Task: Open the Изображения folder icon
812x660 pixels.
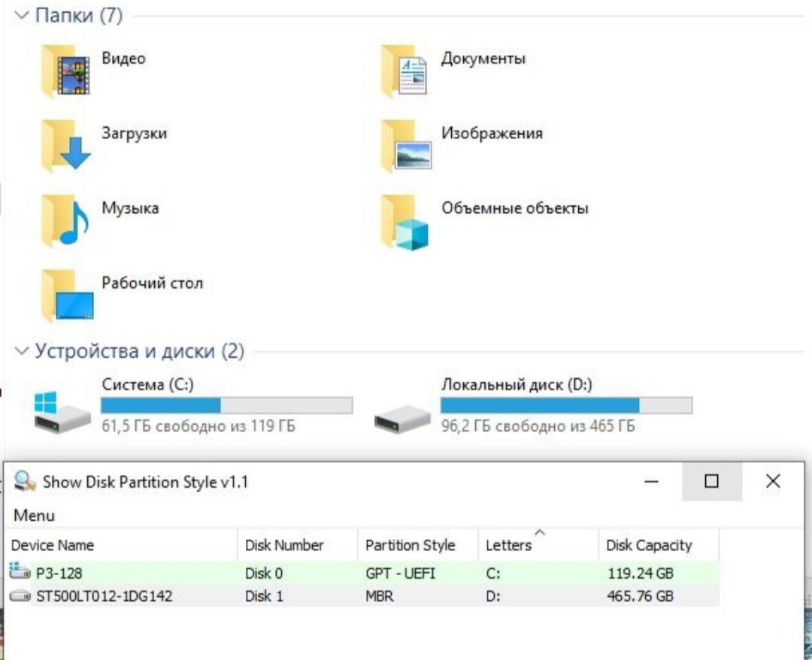Action: pos(405,146)
